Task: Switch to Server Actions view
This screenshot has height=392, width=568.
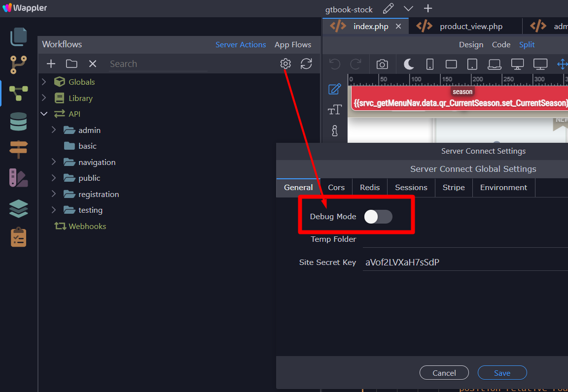Action: (241, 44)
